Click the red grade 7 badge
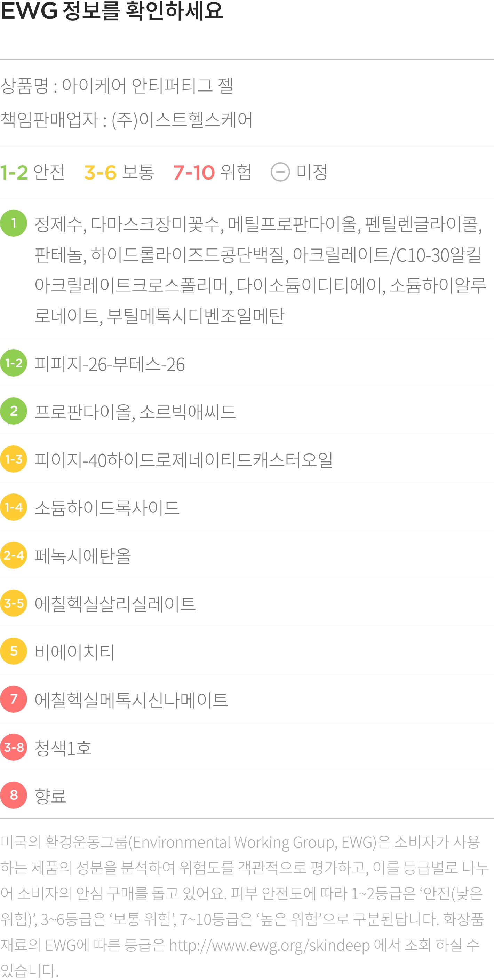This screenshot has height=980, width=494. tap(14, 699)
